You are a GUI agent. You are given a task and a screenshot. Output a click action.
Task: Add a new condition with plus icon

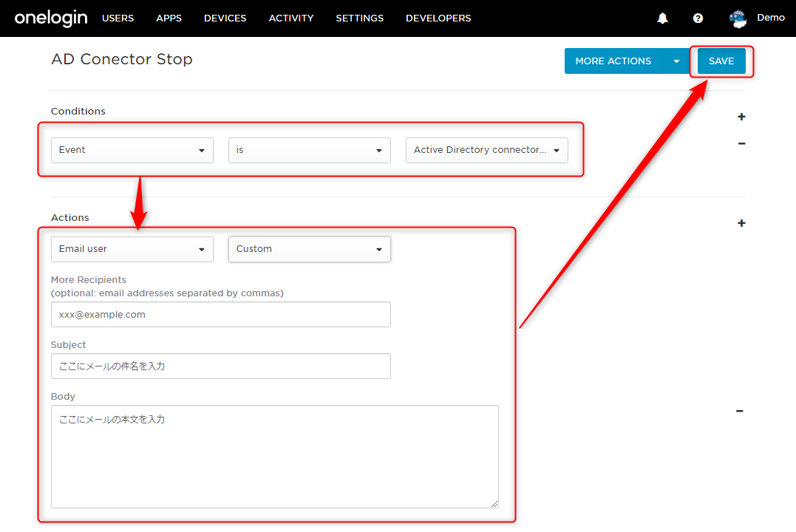[741, 117]
